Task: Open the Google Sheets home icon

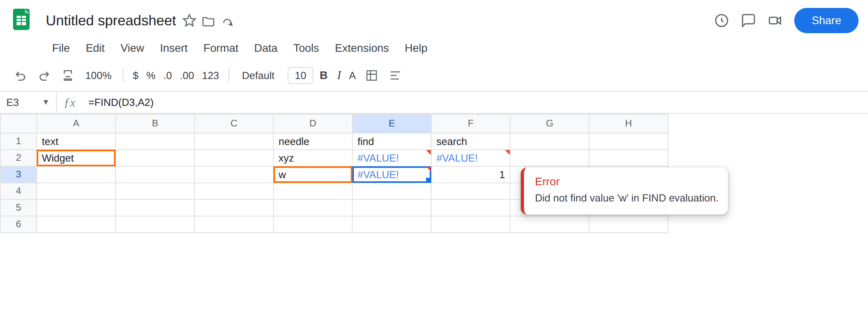Action: (x=21, y=20)
